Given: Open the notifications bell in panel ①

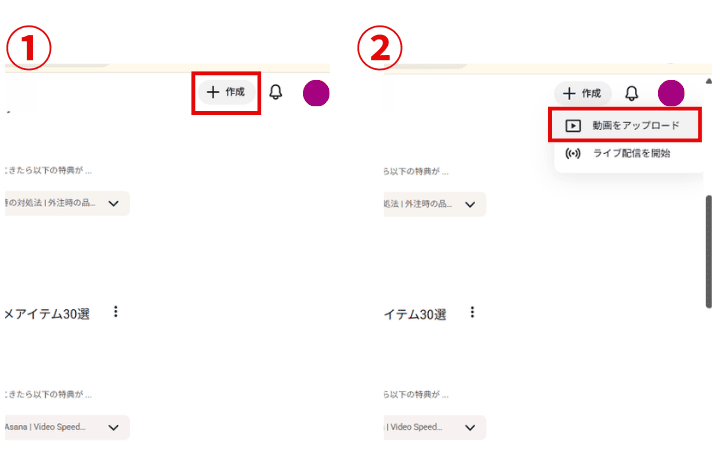Looking at the screenshot, I should coord(276,93).
